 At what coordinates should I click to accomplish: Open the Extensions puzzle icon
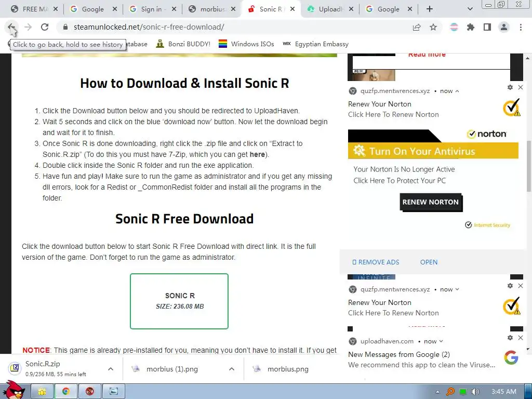point(471,27)
